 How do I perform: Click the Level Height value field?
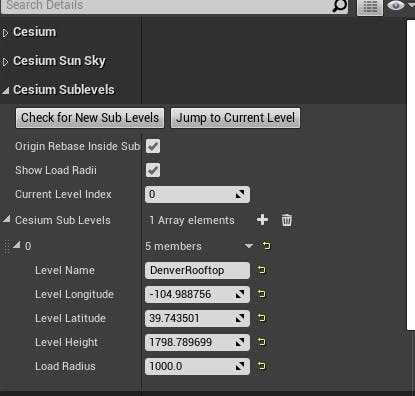click(197, 342)
